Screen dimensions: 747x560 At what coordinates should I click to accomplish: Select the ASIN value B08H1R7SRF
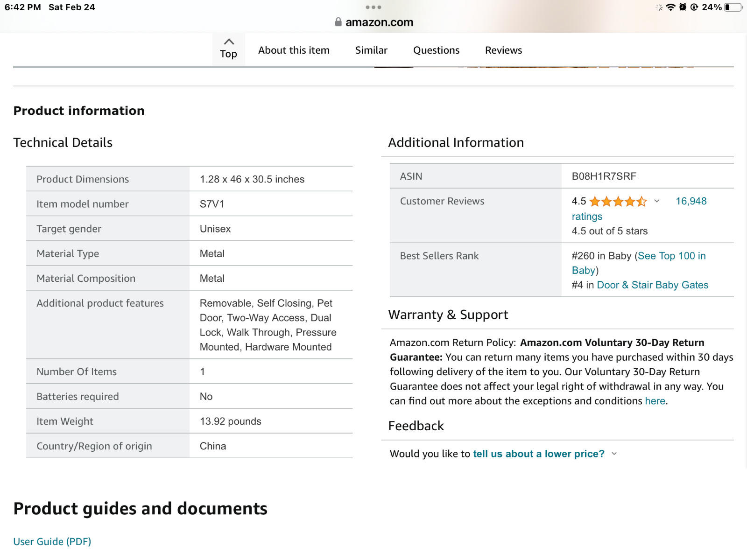pyautogui.click(x=604, y=176)
